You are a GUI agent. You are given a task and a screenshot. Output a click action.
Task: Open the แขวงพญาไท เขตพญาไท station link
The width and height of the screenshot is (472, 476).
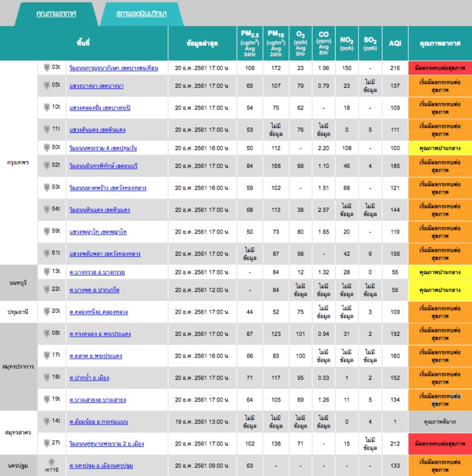click(98, 232)
